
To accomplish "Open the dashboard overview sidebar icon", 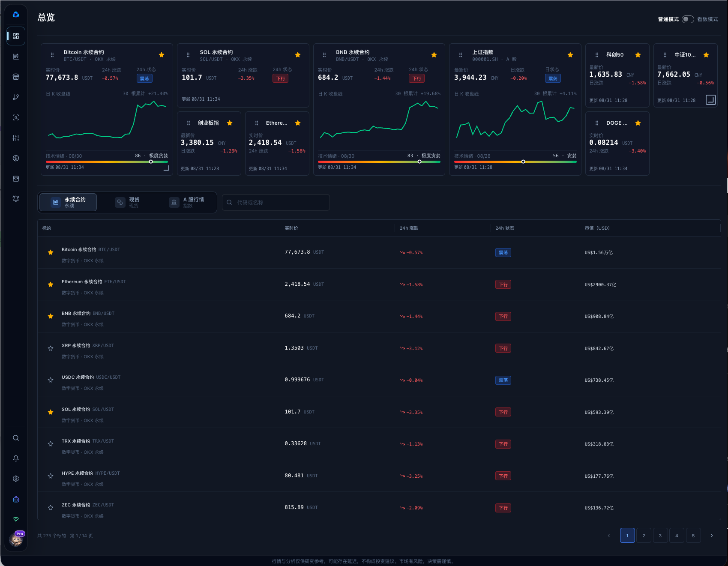I will pyautogui.click(x=16, y=36).
